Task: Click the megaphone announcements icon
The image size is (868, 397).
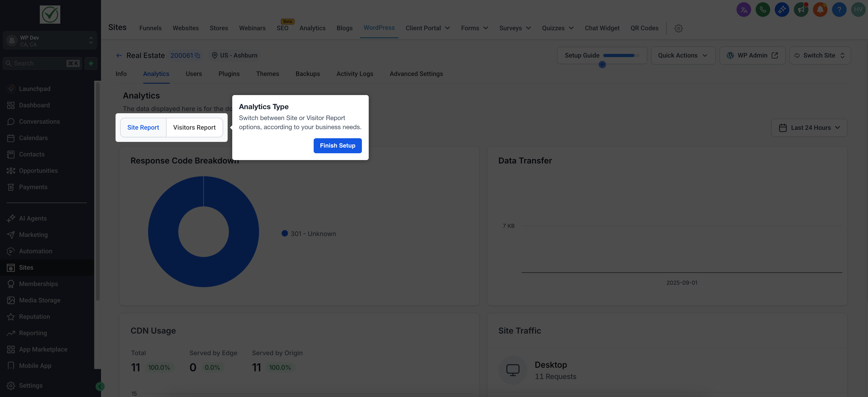Action: [x=801, y=10]
